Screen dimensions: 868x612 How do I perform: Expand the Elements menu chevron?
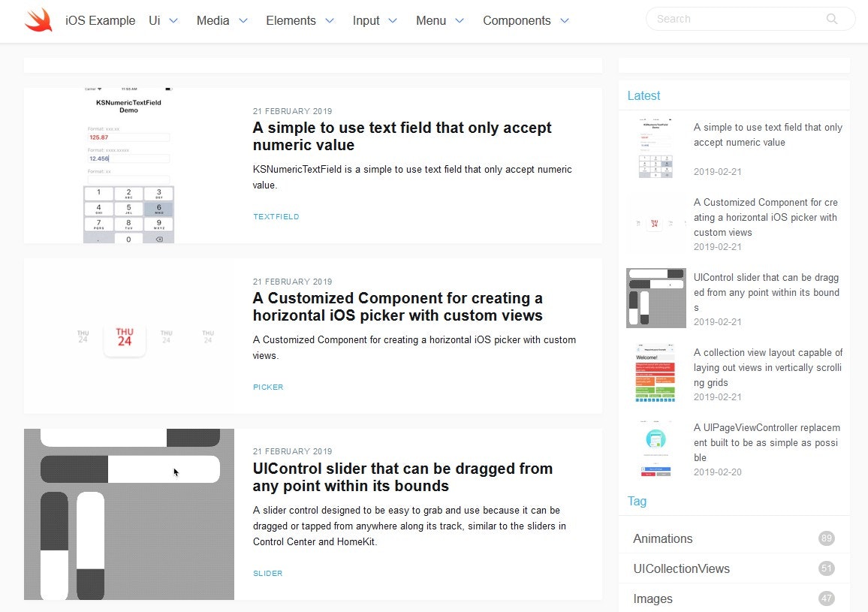point(330,20)
